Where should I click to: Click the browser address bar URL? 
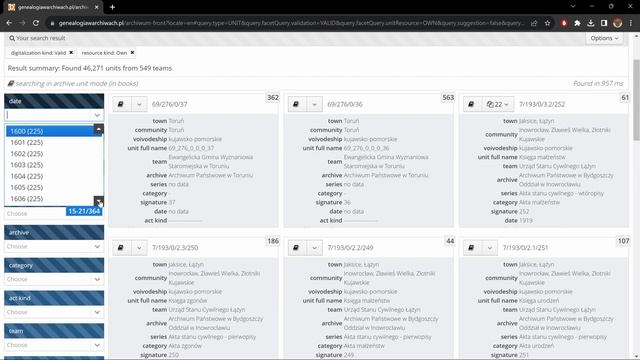[x=290, y=23]
